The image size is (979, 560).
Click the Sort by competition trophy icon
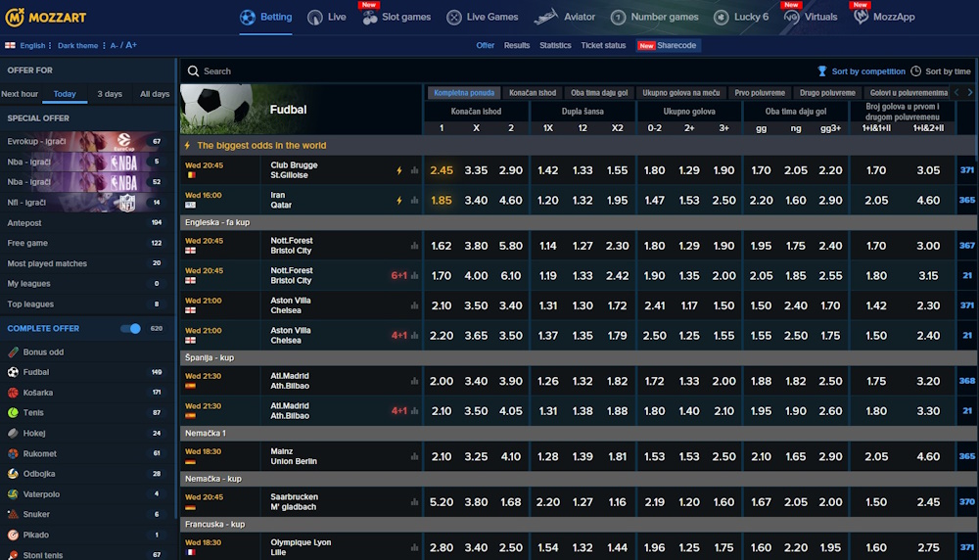[x=821, y=71]
